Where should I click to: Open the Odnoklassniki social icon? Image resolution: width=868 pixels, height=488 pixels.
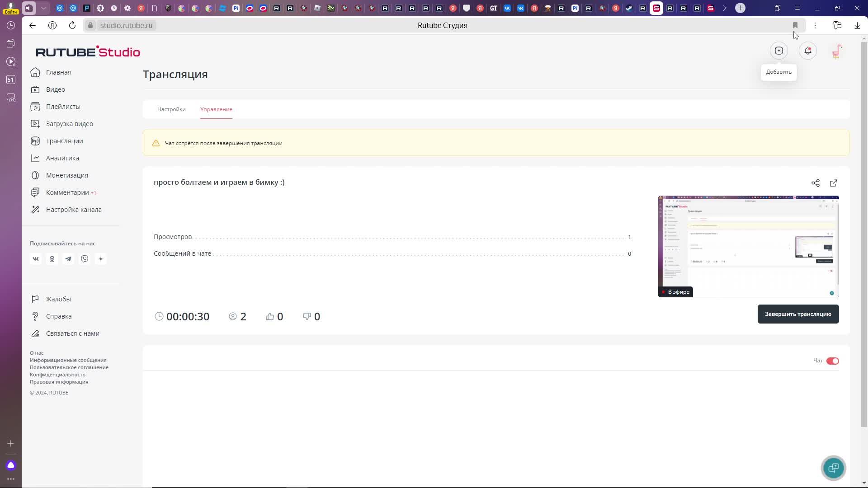click(x=52, y=259)
